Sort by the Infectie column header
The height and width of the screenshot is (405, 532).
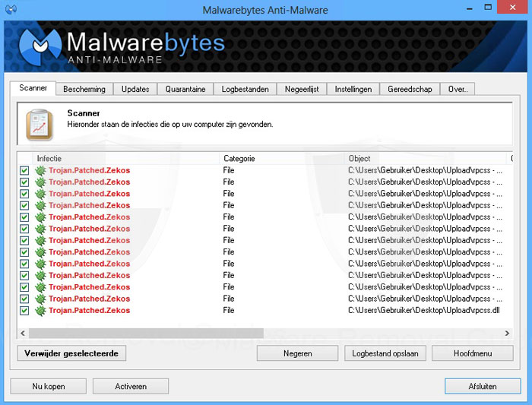tap(125, 158)
